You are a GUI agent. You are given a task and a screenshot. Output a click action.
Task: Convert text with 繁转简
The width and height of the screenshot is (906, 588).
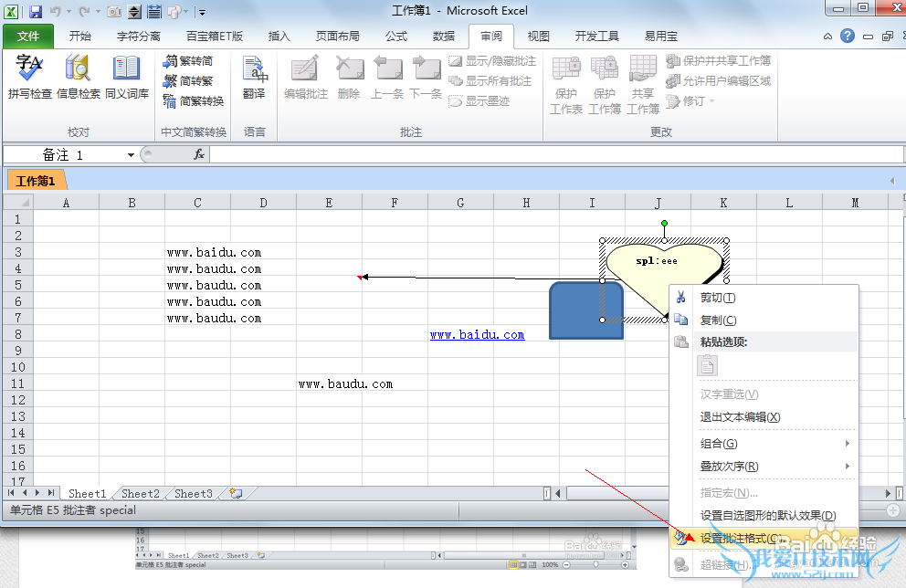pyautogui.click(x=188, y=60)
